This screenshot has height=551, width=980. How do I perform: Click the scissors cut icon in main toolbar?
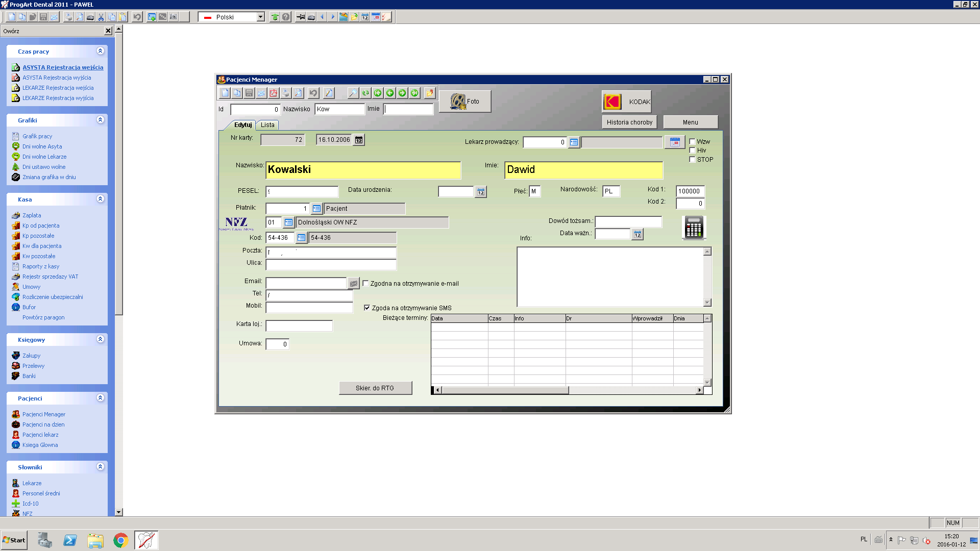pyautogui.click(x=101, y=17)
